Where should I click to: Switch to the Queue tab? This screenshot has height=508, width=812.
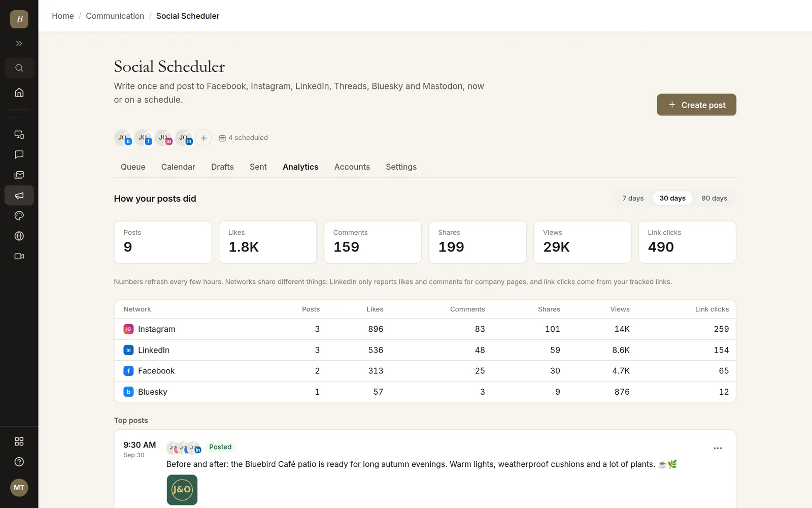coord(133,167)
